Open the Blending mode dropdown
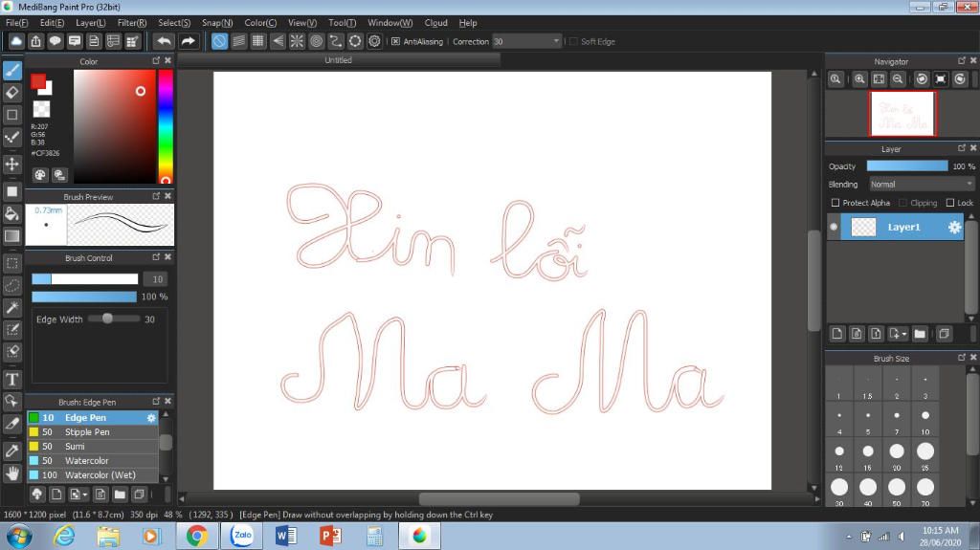 pyautogui.click(x=922, y=185)
